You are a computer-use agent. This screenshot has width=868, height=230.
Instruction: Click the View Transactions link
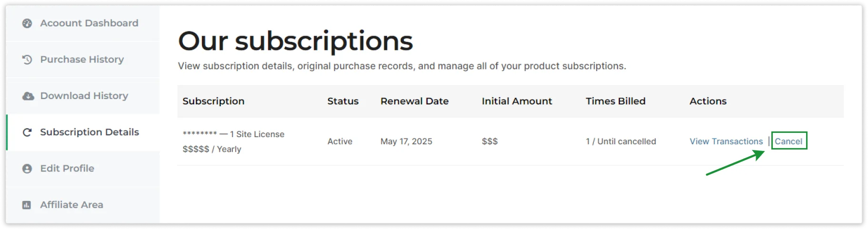(726, 141)
